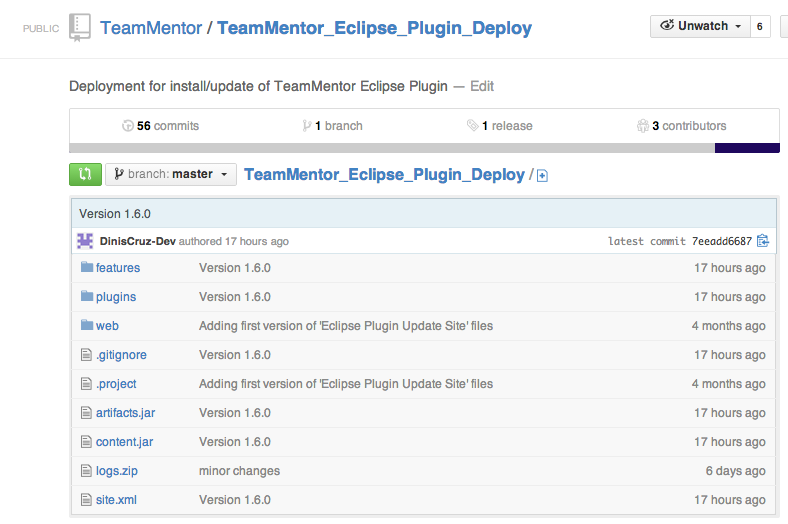
Task: Click the logs.zip file icon
Action: click(86, 471)
